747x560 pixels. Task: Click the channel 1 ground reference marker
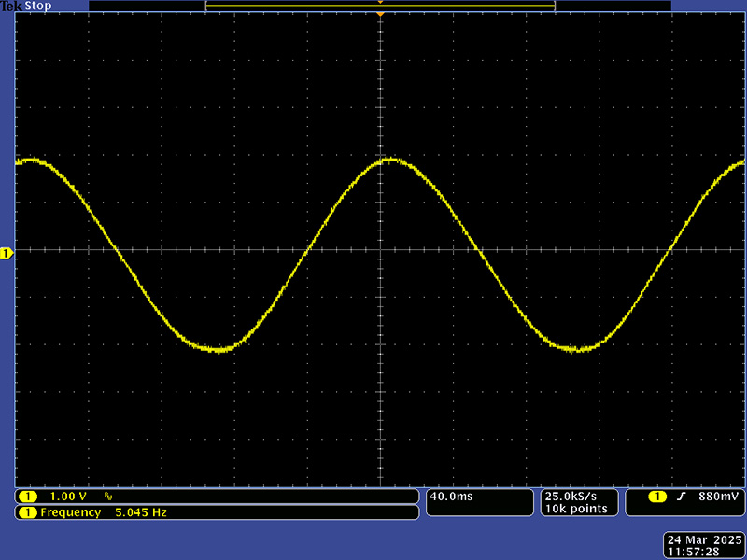coord(7,253)
